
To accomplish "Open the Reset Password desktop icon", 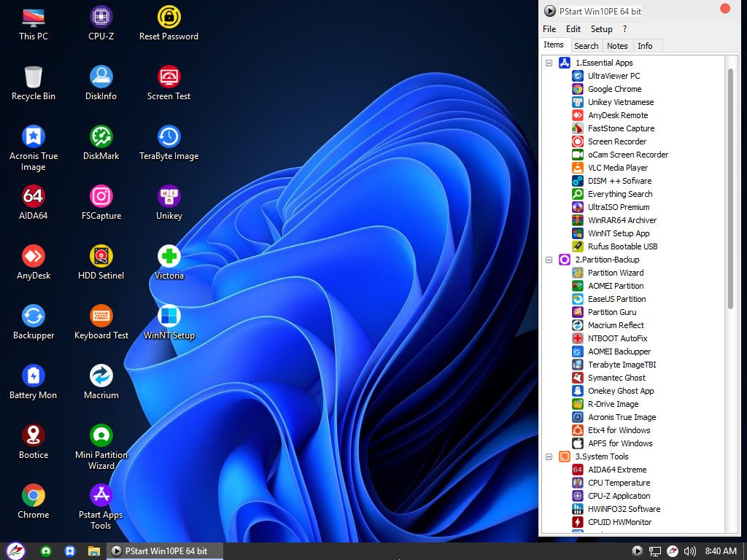I will (169, 24).
